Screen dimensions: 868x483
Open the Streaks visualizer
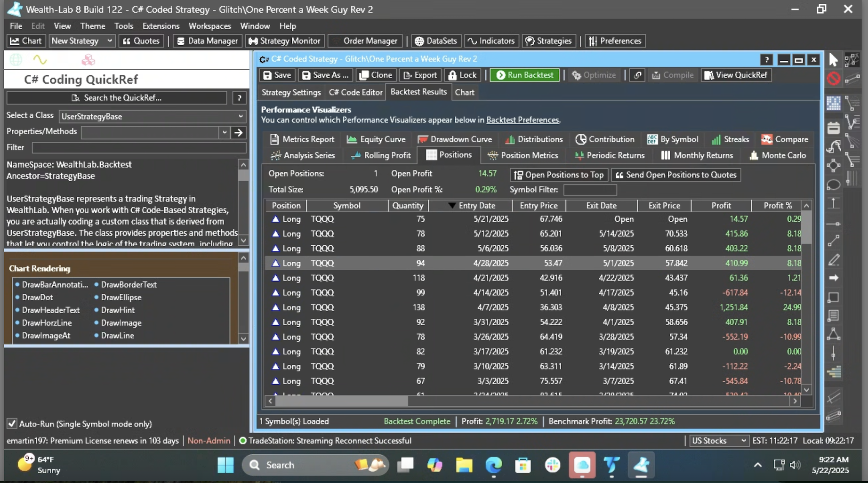coord(730,139)
